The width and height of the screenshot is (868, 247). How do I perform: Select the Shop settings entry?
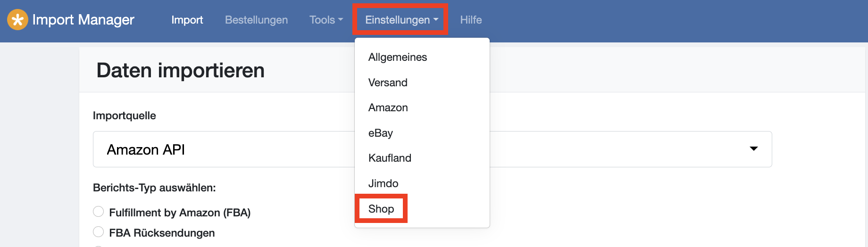tap(381, 209)
